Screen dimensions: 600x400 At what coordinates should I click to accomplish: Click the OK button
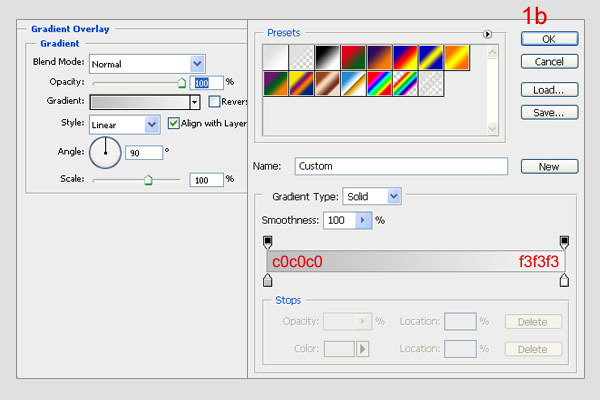pyautogui.click(x=549, y=38)
